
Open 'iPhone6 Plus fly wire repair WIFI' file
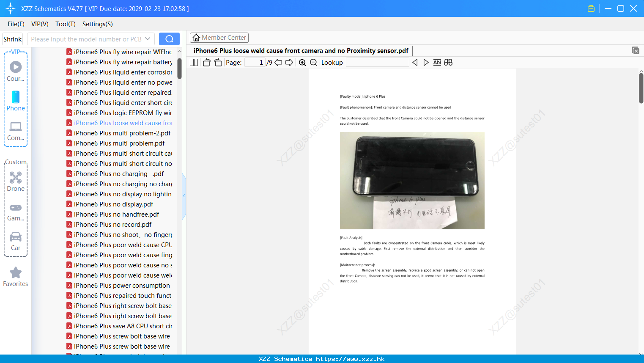(x=119, y=52)
